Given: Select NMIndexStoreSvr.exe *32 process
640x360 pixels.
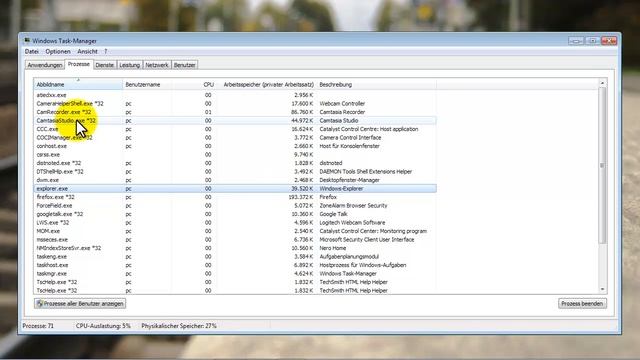Looking at the screenshot, I should [235, 248].
